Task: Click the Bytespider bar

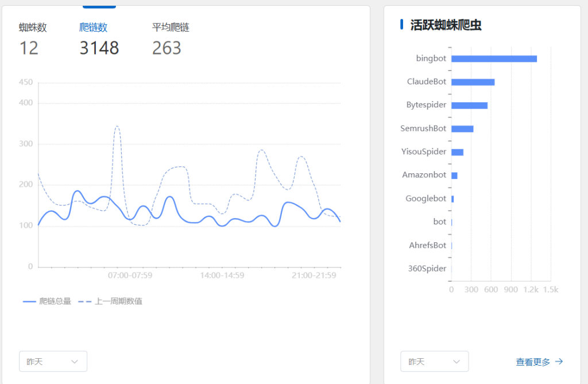Action: pyautogui.click(x=470, y=106)
